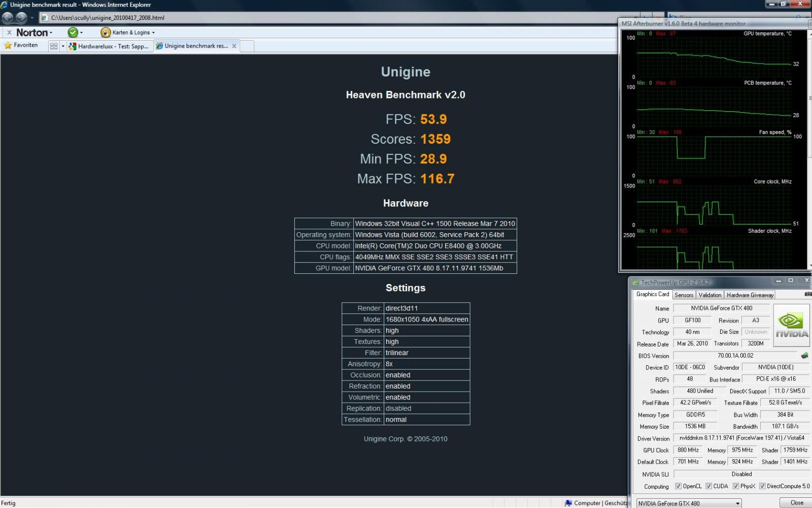Expand the arrow next to Norton green checkmark
Image resolution: width=812 pixels, height=508 pixels.
[x=81, y=33]
